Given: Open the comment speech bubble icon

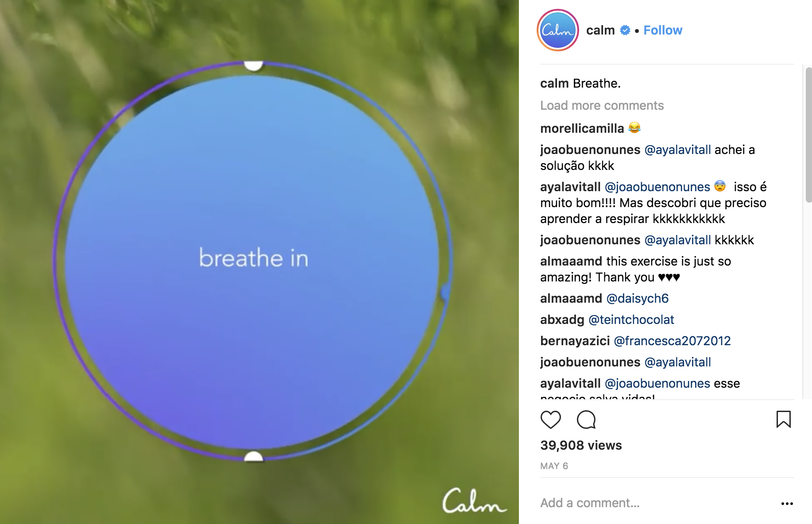Looking at the screenshot, I should (586, 420).
